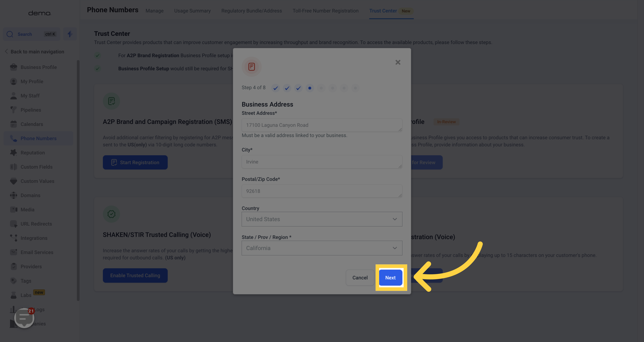This screenshot has height=342, width=644.
Task: Click the Tags icon in sidebar
Action: coord(14,281)
